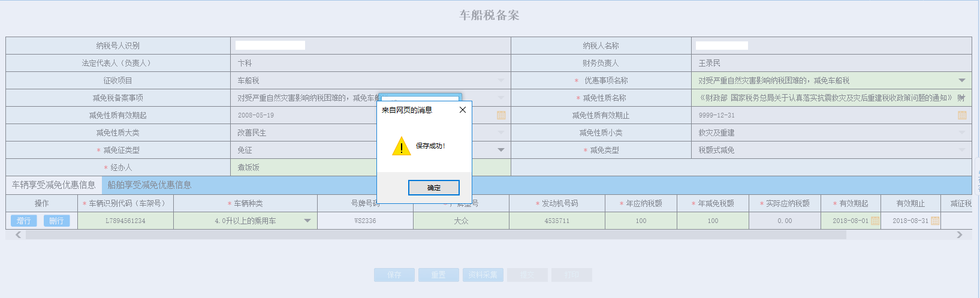Image resolution: width=980 pixels, height=298 pixels.
Task: Click the date value 2008-05-19
Action: pyautogui.click(x=255, y=115)
